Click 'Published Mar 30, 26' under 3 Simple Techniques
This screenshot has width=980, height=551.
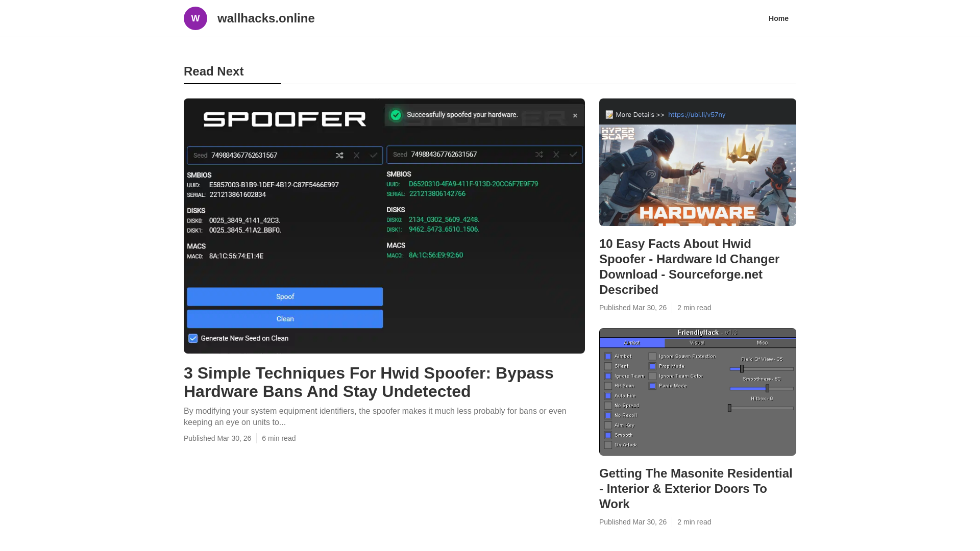[x=217, y=438]
